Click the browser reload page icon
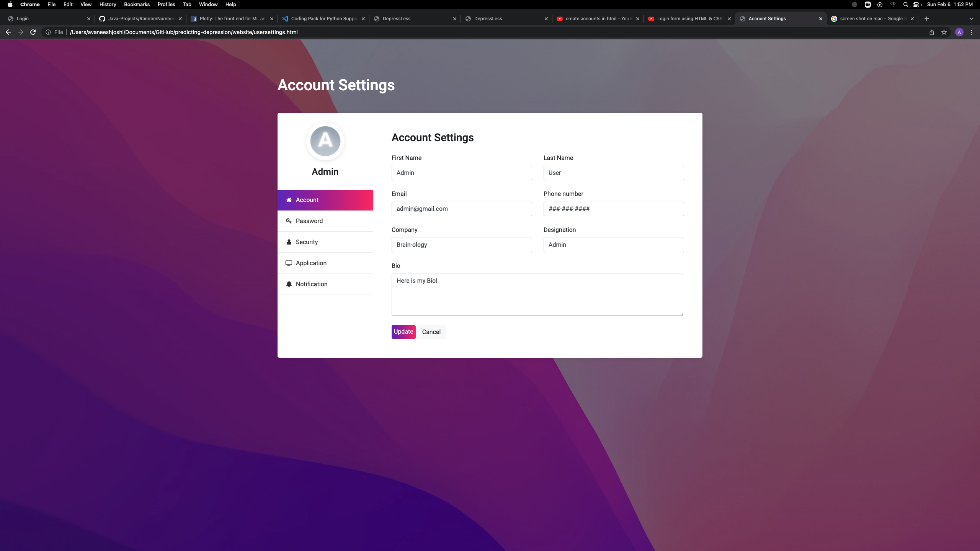Screen dimensions: 980x551 [x=33, y=32]
